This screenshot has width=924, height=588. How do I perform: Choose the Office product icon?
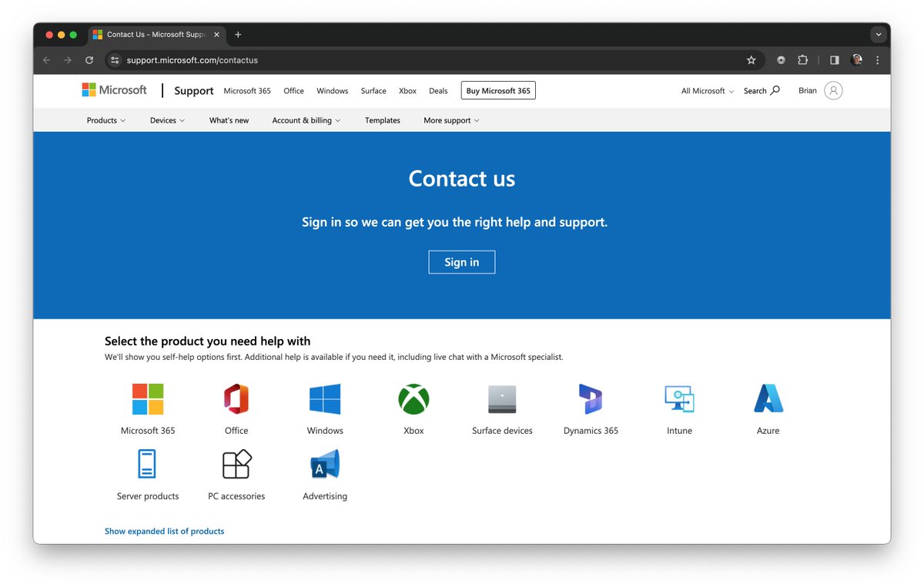pyautogui.click(x=236, y=399)
